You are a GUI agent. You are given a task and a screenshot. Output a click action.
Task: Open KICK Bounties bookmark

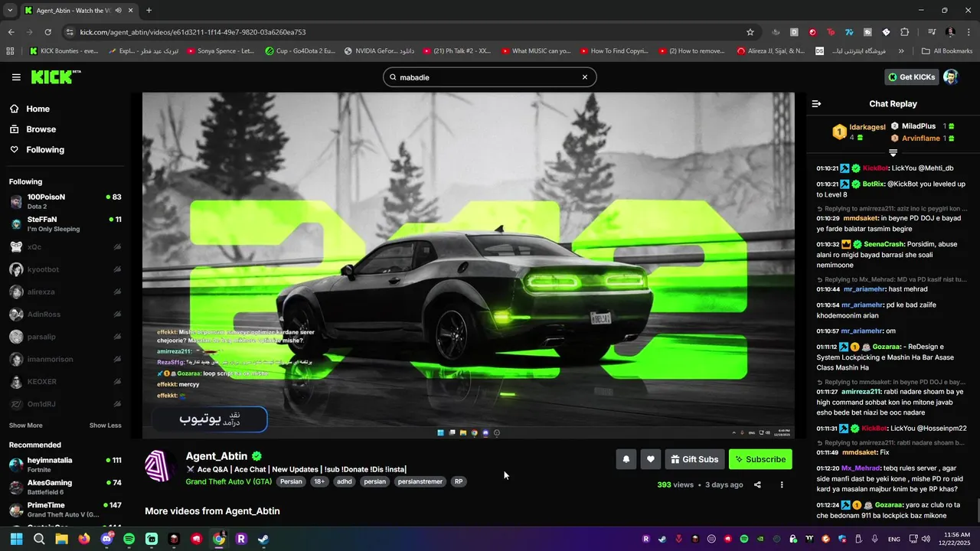coord(64,51)
